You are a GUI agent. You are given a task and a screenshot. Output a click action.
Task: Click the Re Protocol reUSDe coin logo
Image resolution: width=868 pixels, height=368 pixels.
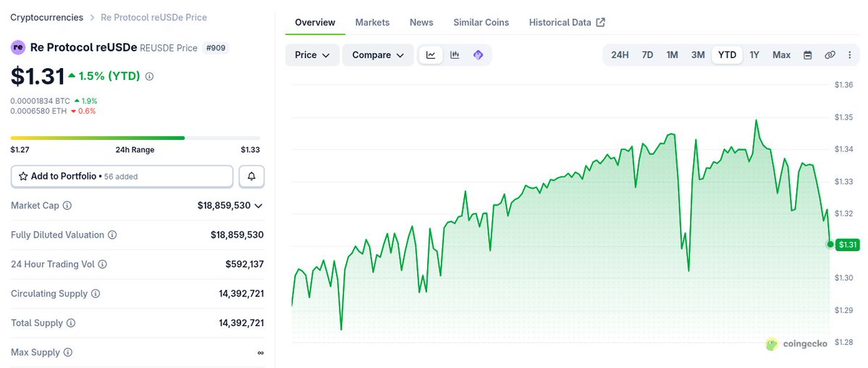(17, 47)
